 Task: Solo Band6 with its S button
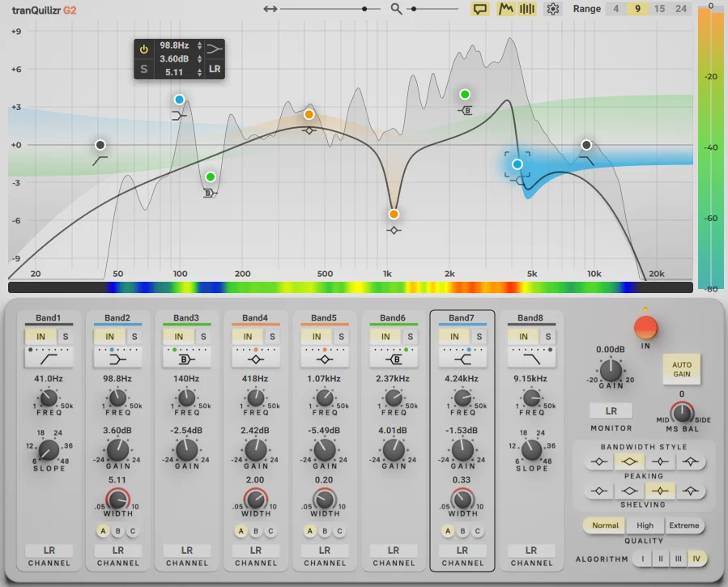click(x=410, y=337)
